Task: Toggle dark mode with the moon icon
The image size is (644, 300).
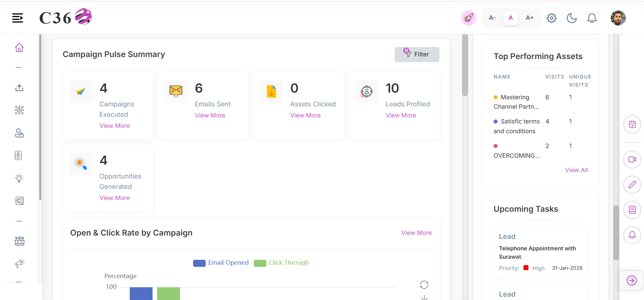Action: 571,18
